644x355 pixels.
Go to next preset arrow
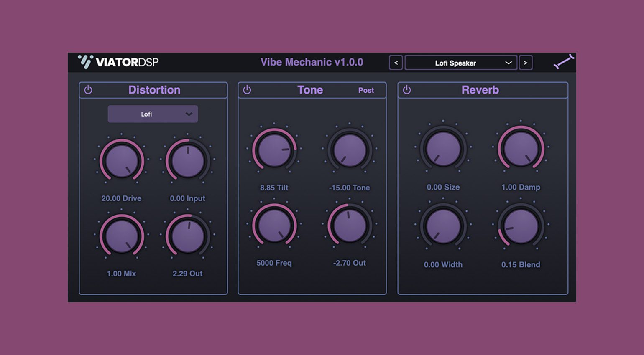coord(526,63)
